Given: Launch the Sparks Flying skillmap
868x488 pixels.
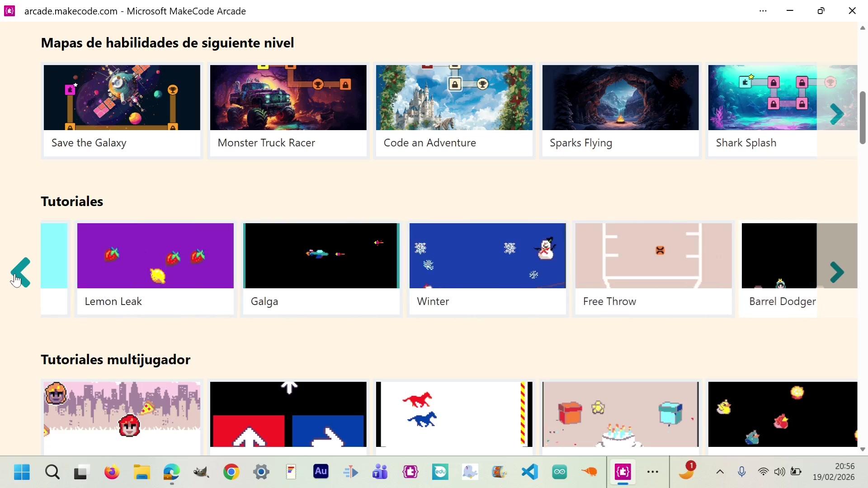Looking at the screenshot, I should [620, 110].
